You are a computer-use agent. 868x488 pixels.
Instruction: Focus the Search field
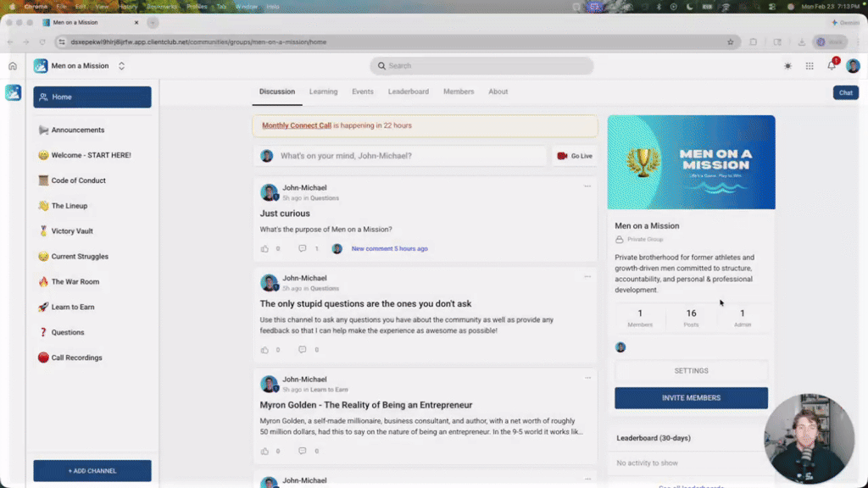(x=481, y=66)
